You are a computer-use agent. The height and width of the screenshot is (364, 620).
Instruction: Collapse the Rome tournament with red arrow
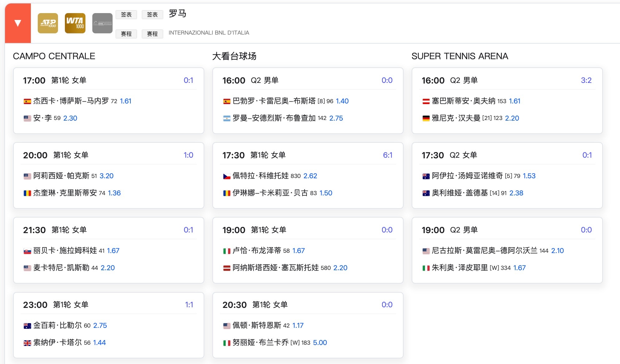point(18,23)
